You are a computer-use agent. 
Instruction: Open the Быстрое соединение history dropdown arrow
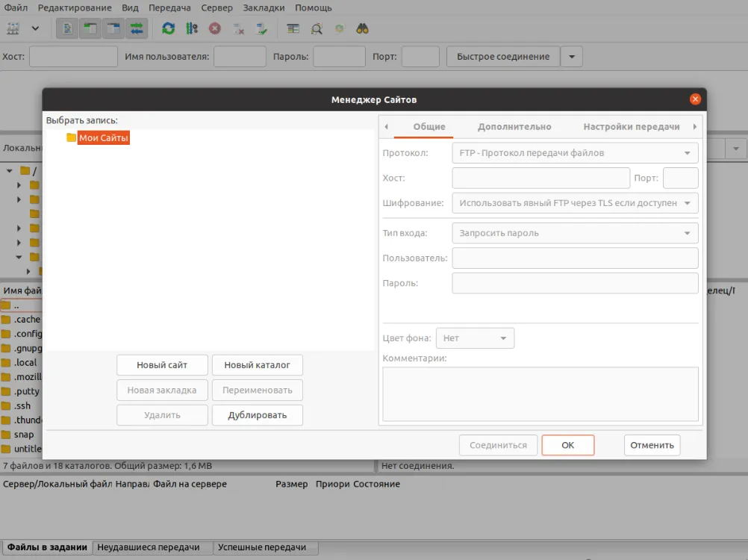tap(572, 57)
